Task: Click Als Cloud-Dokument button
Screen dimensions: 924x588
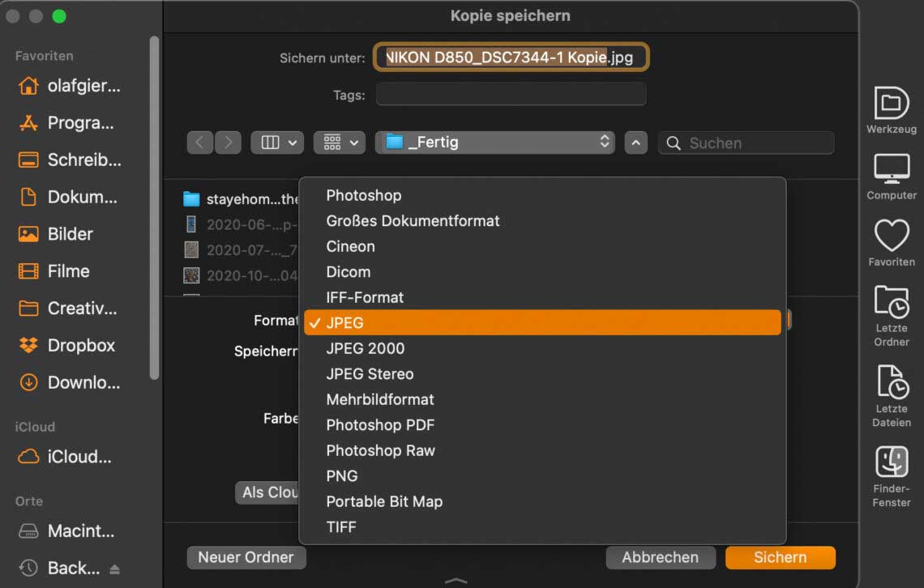Action: pos(267,492)
